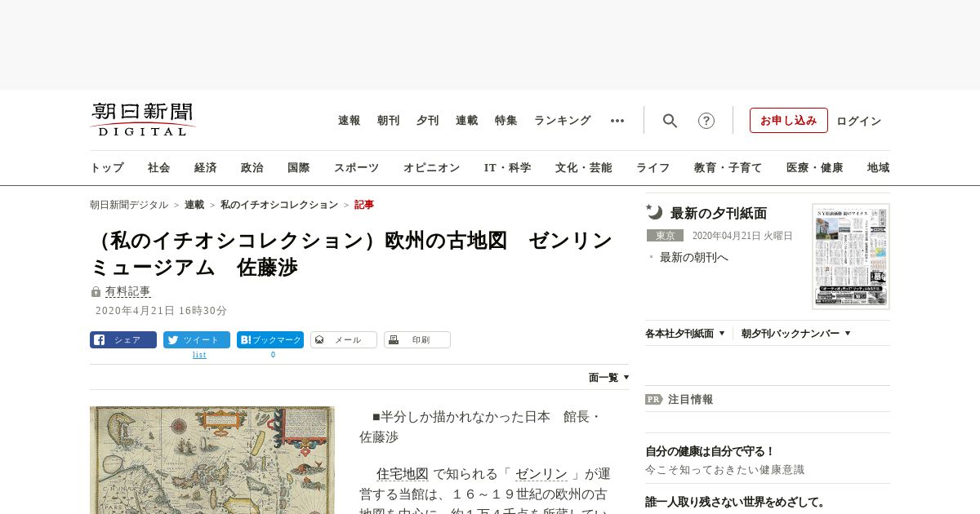The image size is (980, 514).
Task: Click the ゼンリン keyword link in article
Action: coord(541,474)
